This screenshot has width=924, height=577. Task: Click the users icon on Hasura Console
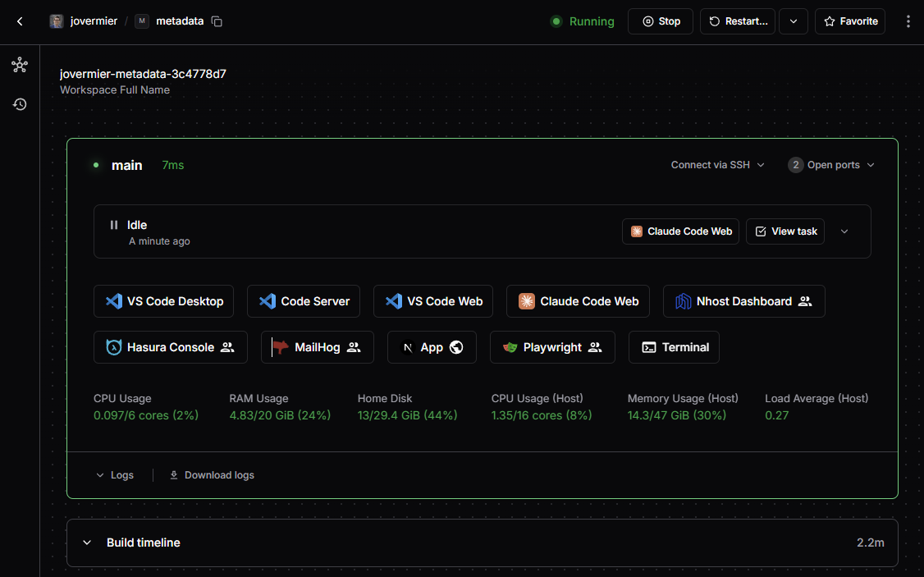[227, 347]
